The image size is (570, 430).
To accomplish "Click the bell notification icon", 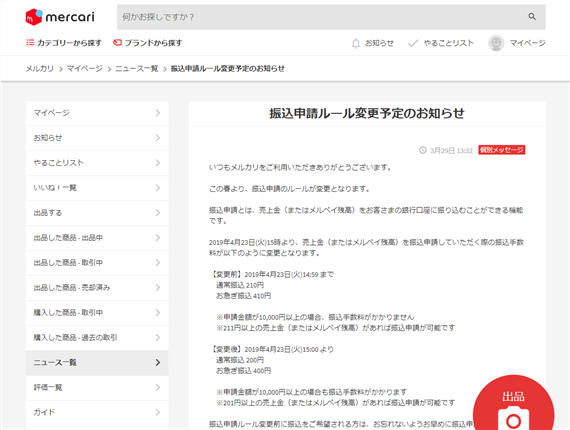I will click(x=356, y=43).
